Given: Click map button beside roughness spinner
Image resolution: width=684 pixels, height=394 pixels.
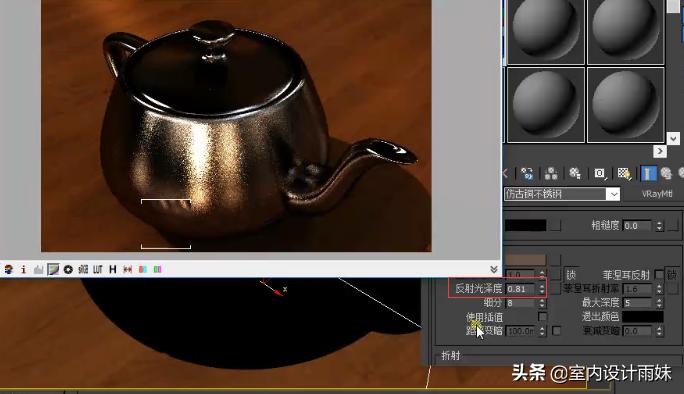Looking at the screenshot, I should (x=674, y=226).
